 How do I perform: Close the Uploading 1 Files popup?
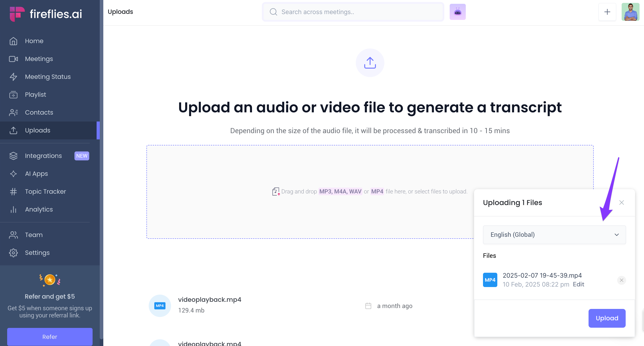coord(621,202)
